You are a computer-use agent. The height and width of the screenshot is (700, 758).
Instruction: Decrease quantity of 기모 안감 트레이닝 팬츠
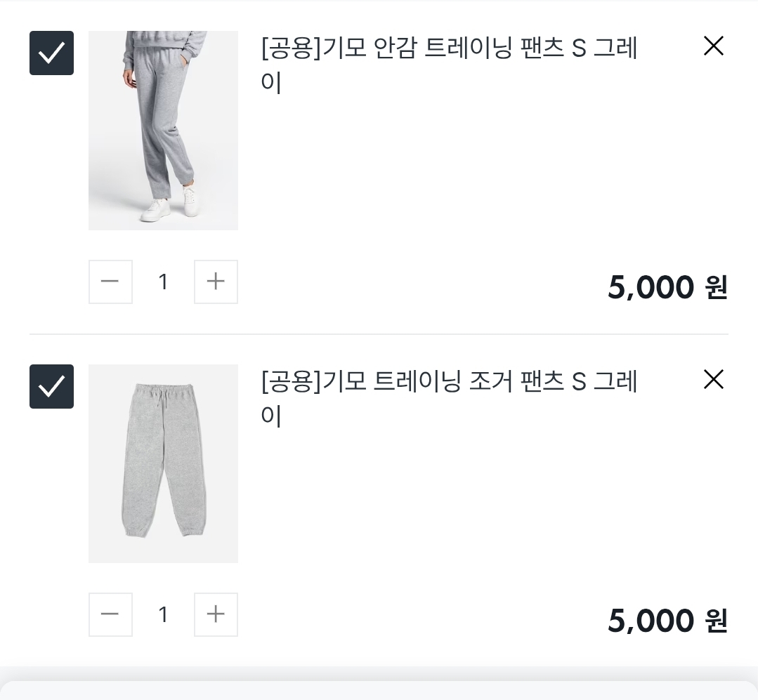click(x=110, y=282)
